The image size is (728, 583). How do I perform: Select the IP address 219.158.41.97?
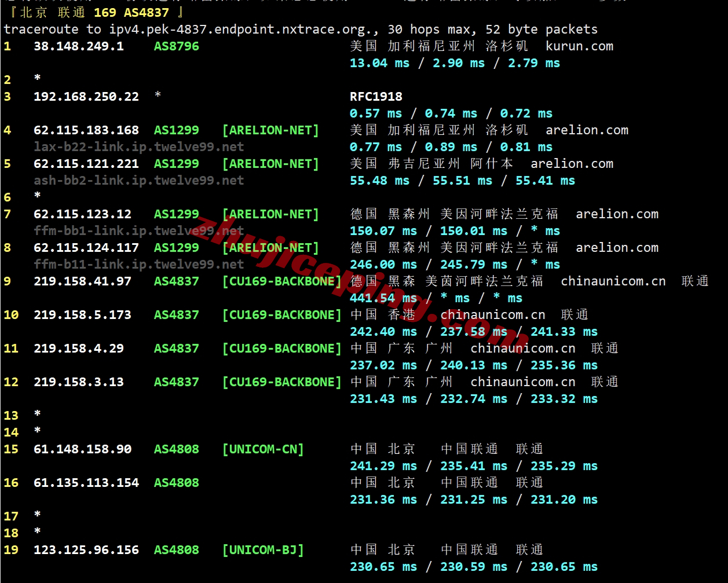coord(83,281)
